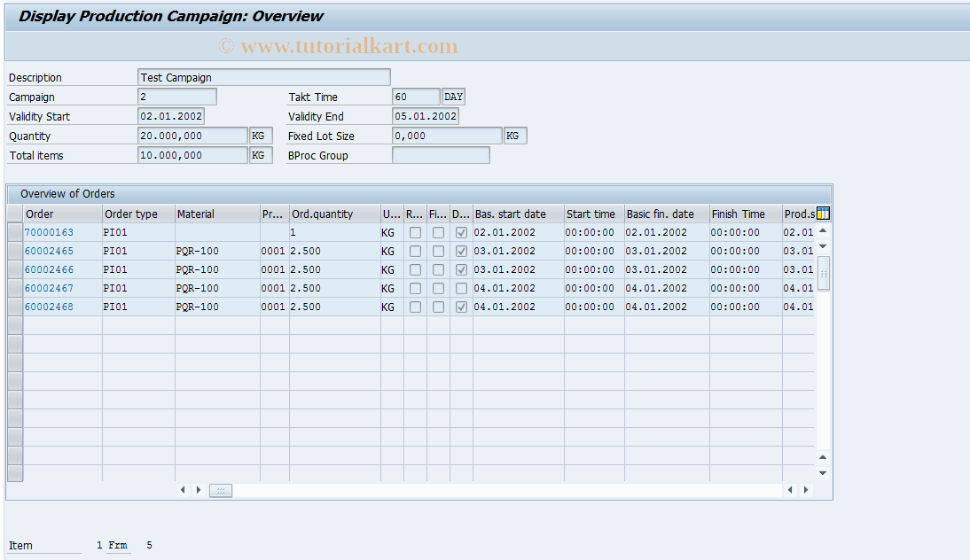Click the vertical scrollbar down arrow

coord(822,471)
